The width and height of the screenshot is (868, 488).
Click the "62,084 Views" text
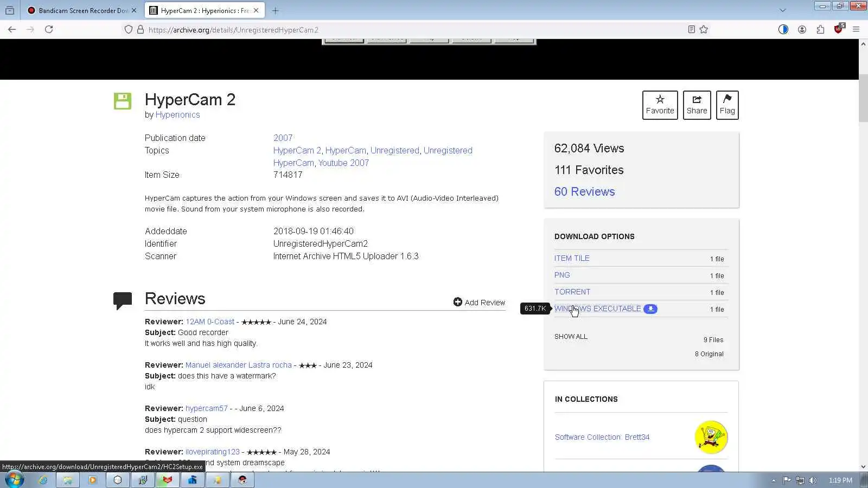(589, 149)
